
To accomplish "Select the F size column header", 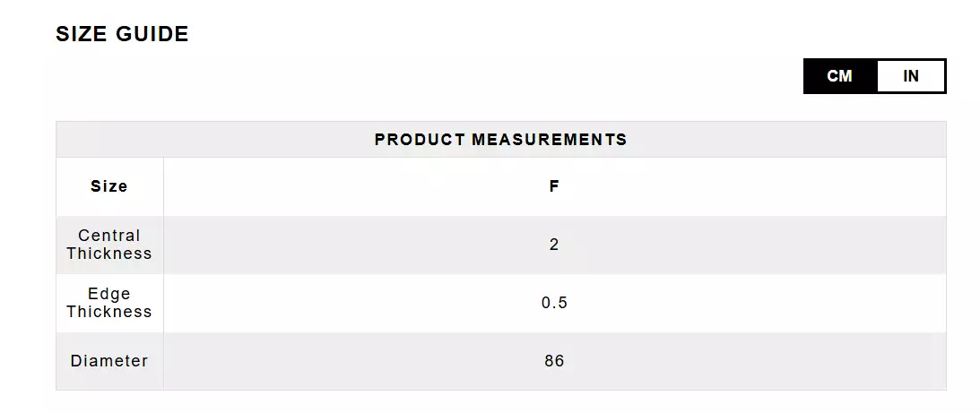I will pyautogui.click(x=554, y=186).
